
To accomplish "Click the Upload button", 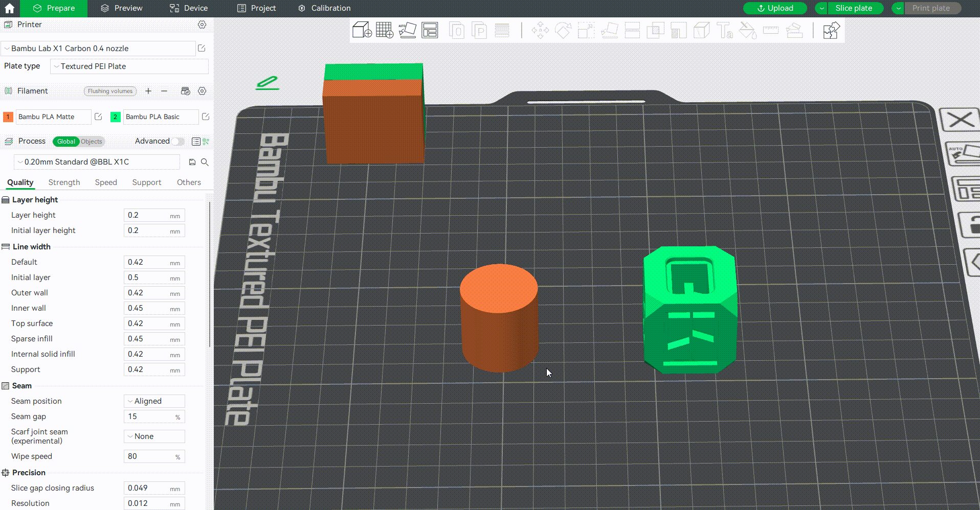I will pyautogui.click(x=775, y=8).
